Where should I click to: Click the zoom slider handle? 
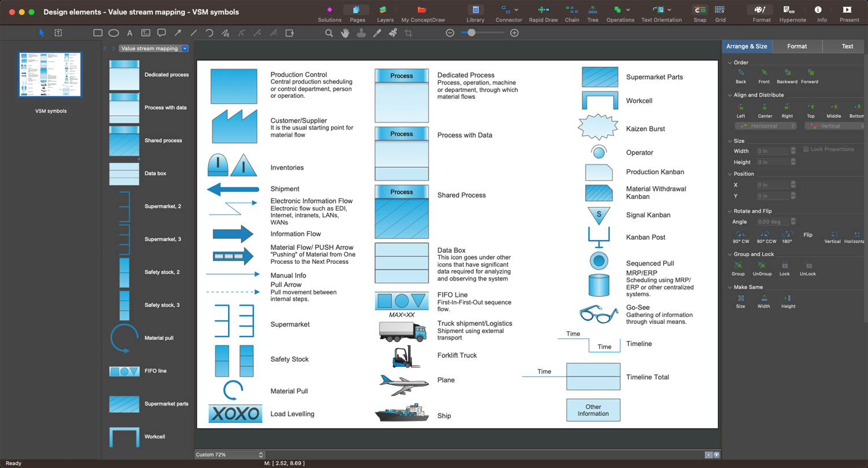tap(472, 33)
